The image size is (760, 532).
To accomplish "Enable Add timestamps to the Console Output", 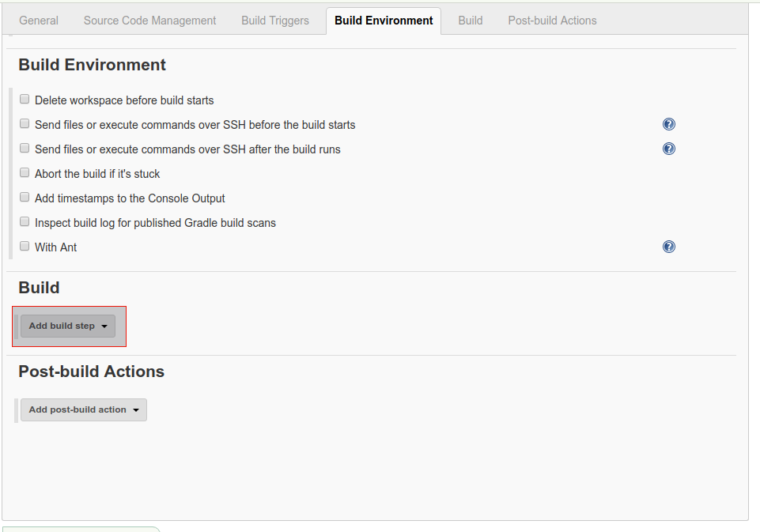I will (25, 197).
